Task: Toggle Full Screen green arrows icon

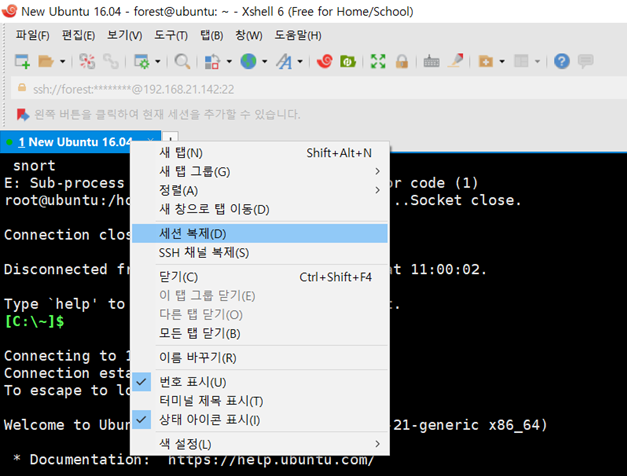Action: click(378, 61)
